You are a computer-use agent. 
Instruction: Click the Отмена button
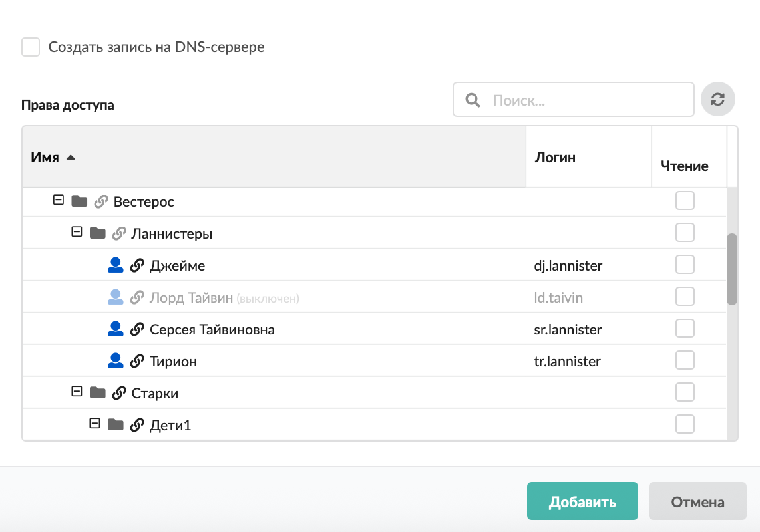697,501
